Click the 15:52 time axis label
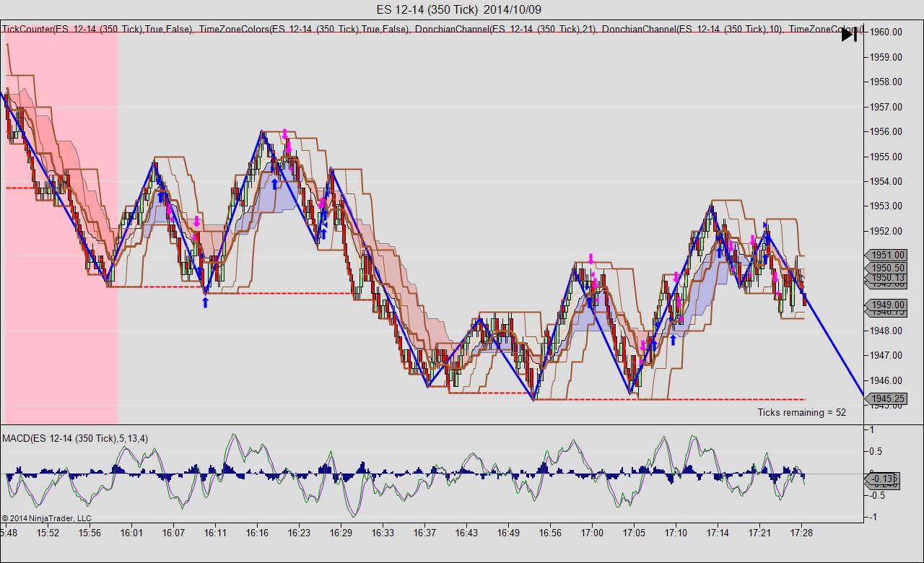 [x=48, y=533]
